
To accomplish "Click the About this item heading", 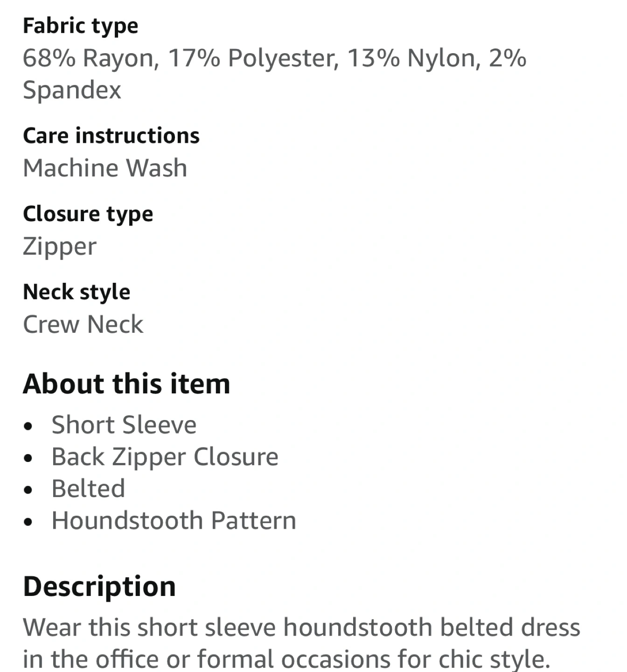I will click(x=126, y=384).
